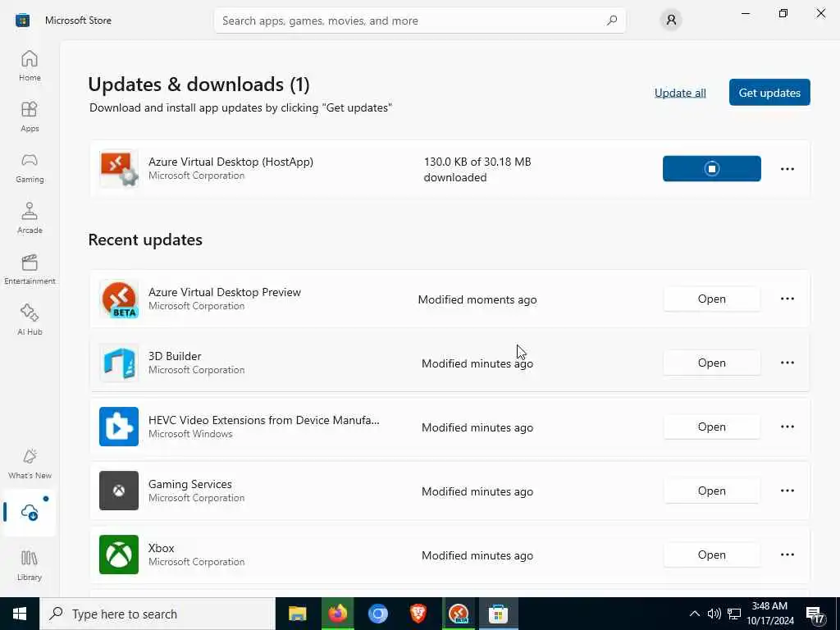Click the volume speaker tray icon
The image size is (840, 630).
(x=714, y=614)
